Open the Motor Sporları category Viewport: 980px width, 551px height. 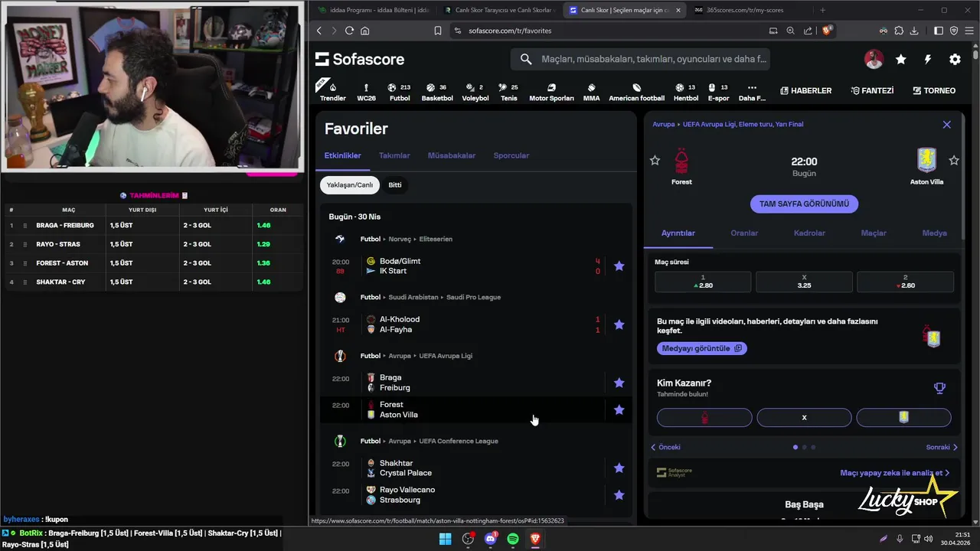coord(551,91)
